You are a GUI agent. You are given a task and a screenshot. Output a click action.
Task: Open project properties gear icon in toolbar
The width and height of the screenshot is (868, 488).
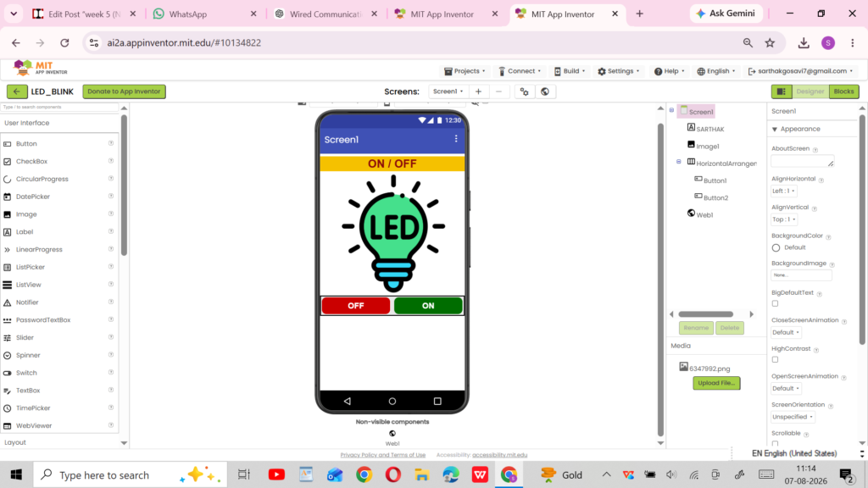[524, 91]
